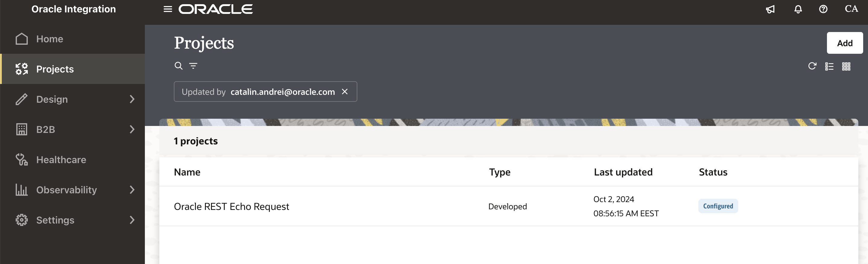Switch to grid view
Screen dimensions: 868x264
click(846, 66)
